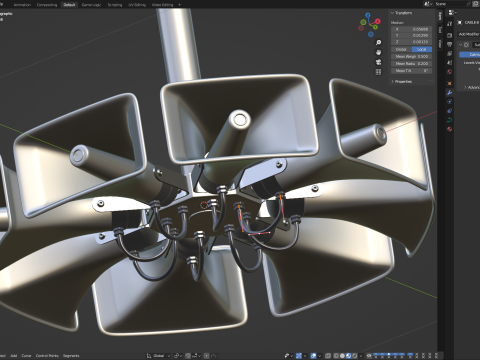The width and height of the screenshot is (480, 360).
Task: Open the Object Constraints tab icon
Action: 449,111
